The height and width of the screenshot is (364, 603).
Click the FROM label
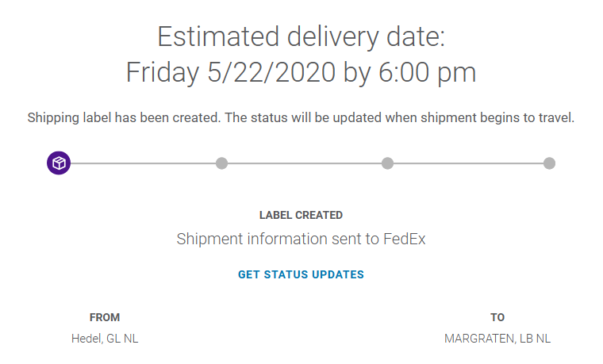coord(105,317)
